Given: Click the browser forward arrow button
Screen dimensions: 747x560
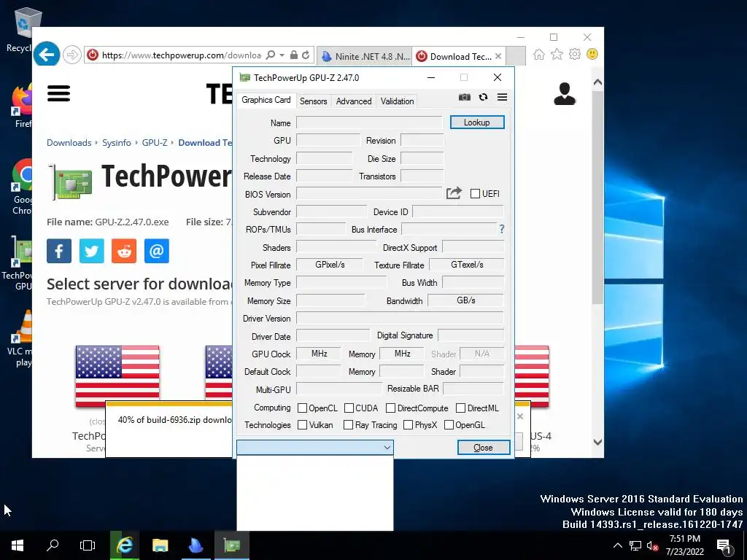Looking at the screenshot, I should (72, 55).
